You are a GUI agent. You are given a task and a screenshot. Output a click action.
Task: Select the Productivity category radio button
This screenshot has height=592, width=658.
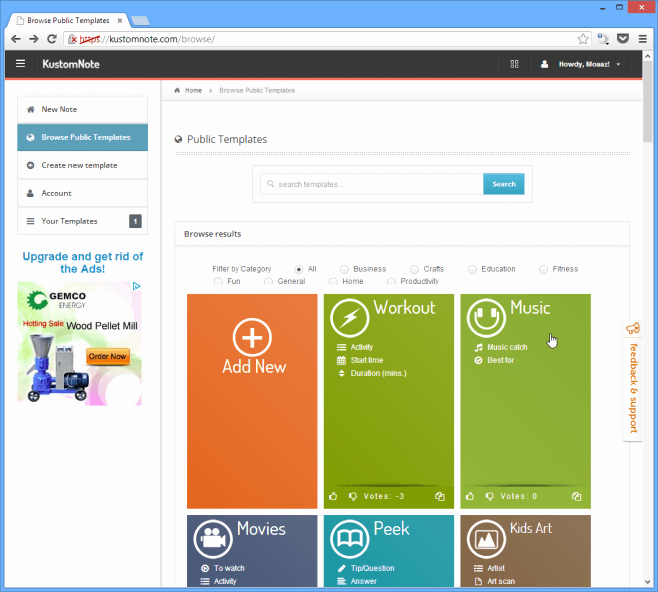tap(391, 281)
